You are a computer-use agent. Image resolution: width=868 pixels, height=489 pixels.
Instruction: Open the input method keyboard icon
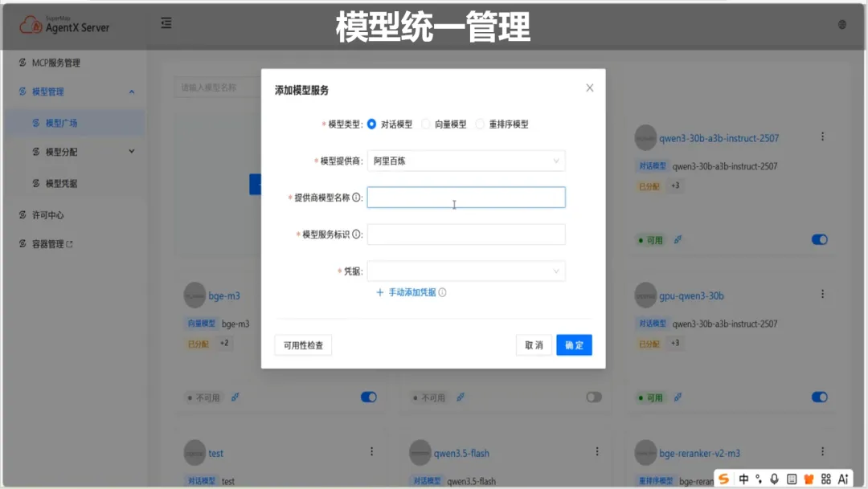(x=792, y=479)
